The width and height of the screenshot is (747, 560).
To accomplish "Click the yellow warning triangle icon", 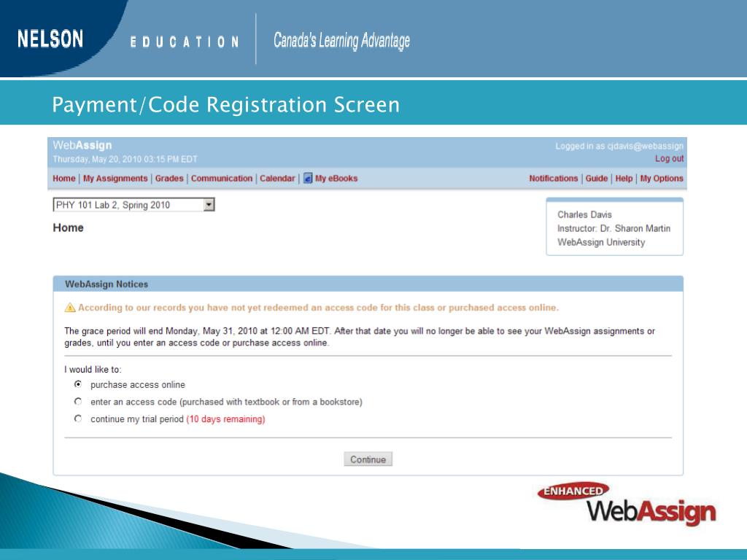I will 70,308.
